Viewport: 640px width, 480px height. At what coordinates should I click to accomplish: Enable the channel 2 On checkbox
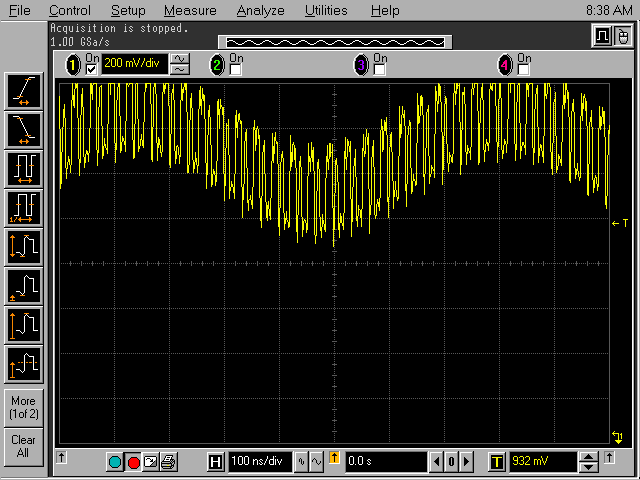pyautogui.click(x=236, y=69)
